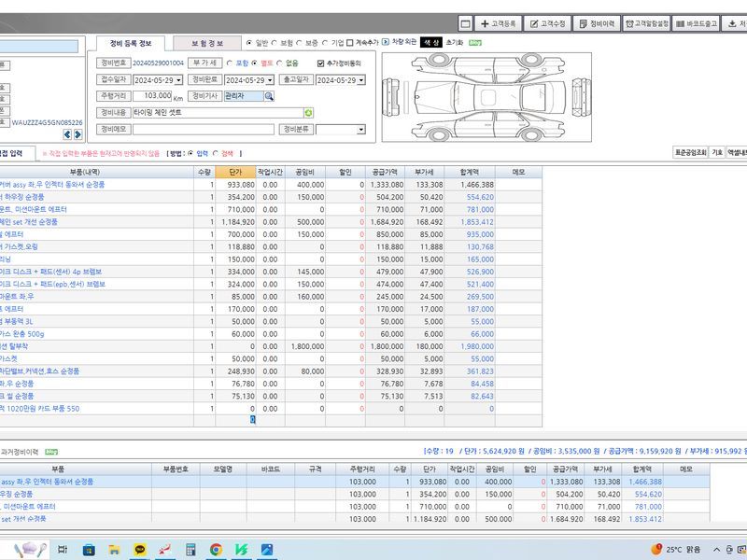Select the 보험 radio option
This screenshot has width=747, height=560.
275,43
